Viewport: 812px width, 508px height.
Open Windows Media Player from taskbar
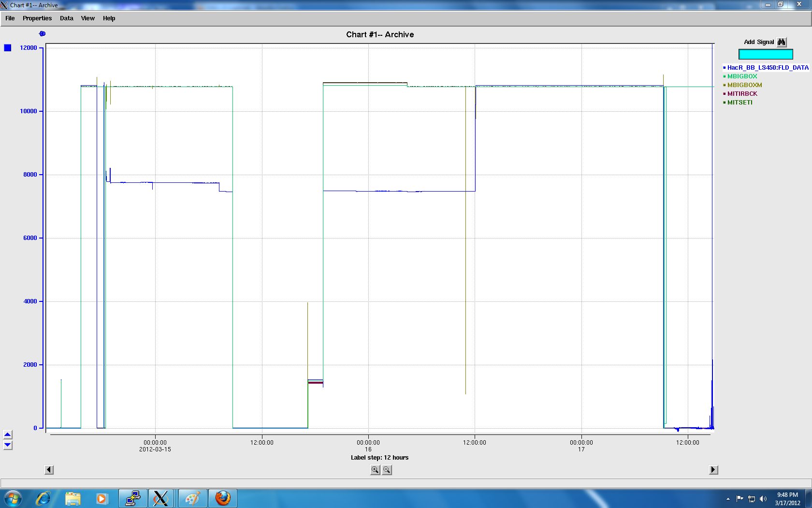coord(101,498)
